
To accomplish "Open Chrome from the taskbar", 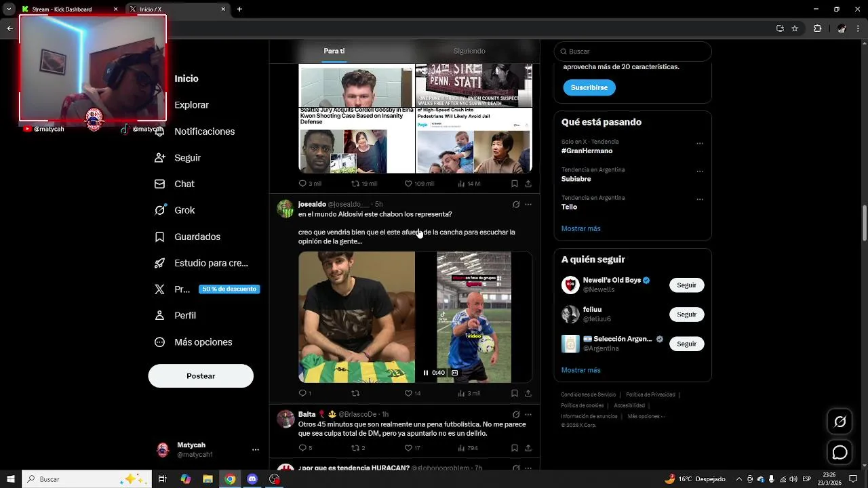I will [x=231, y=479].
